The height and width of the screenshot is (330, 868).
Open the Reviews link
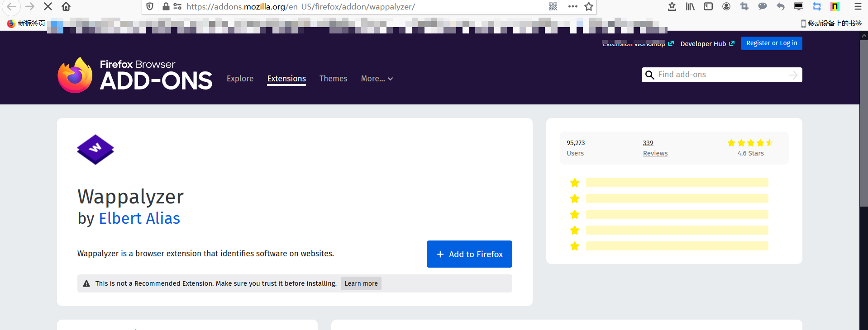[655, 153]
